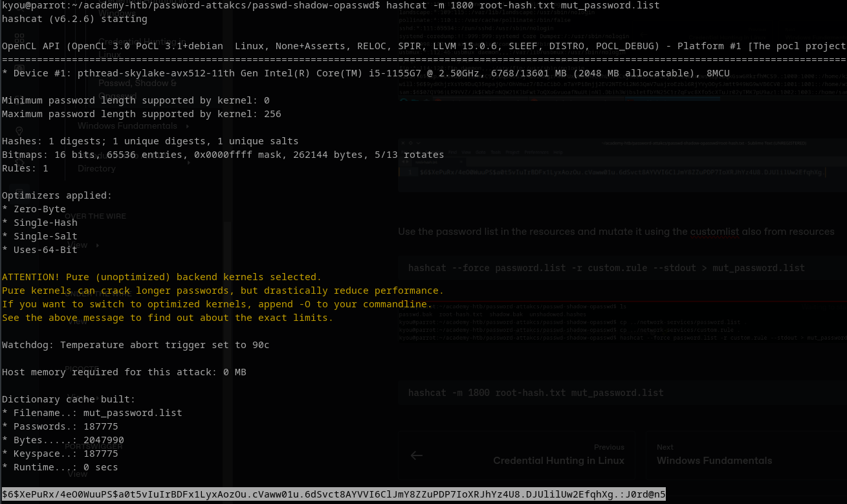Click the highlighted cracked hash line
The width and height of the screenshot is (847, 504).
coord(334,494)
